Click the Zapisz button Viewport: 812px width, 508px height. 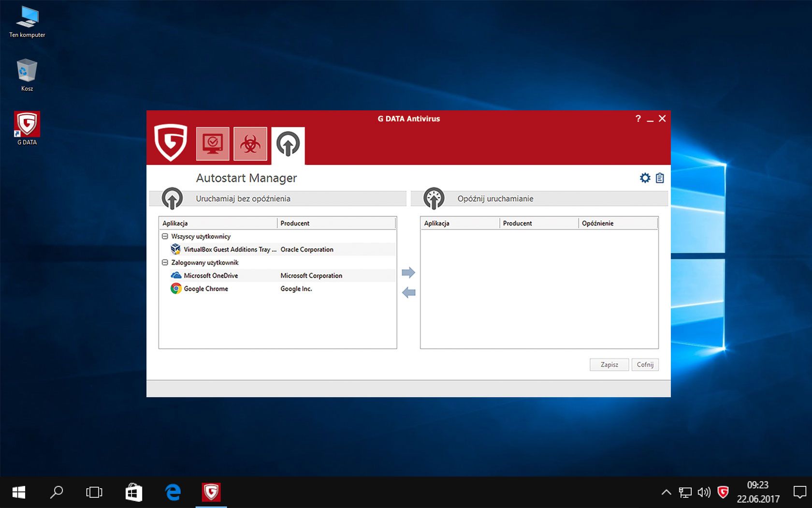click(609, 365)
